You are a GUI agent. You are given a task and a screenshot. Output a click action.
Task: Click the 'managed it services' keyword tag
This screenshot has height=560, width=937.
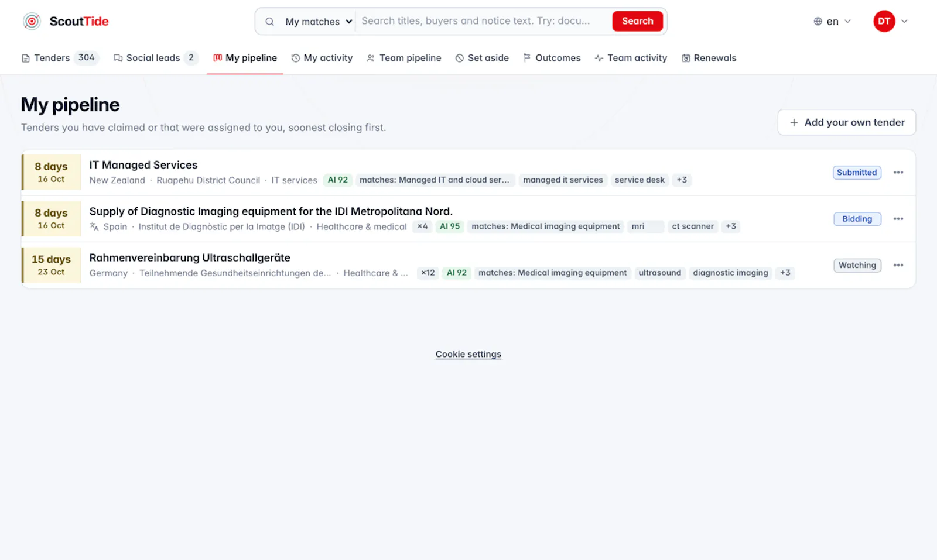pos(563,180)
